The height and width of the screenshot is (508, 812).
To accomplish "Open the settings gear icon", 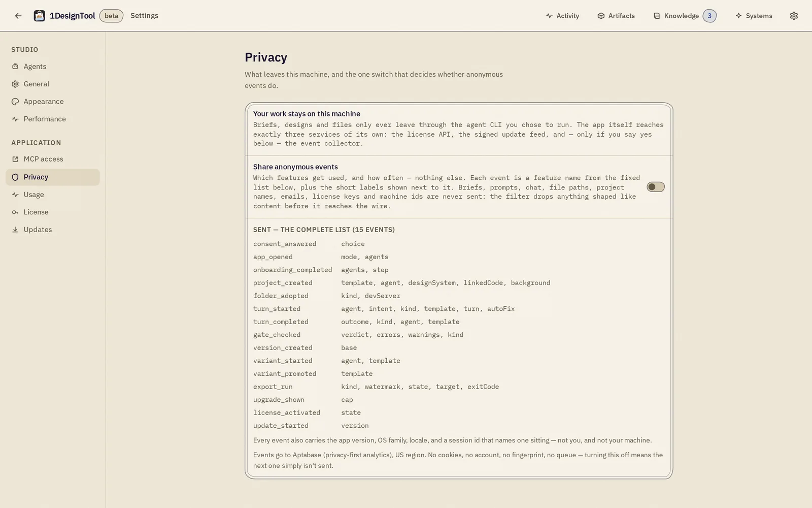I will pyautogui.click(x=794, y=16).
